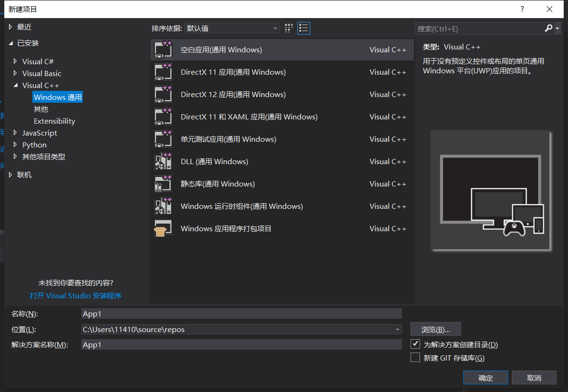Open the 位置 path dropdown arrow
The height and width of the screenshot is (392, 568).
coord(397,329)
